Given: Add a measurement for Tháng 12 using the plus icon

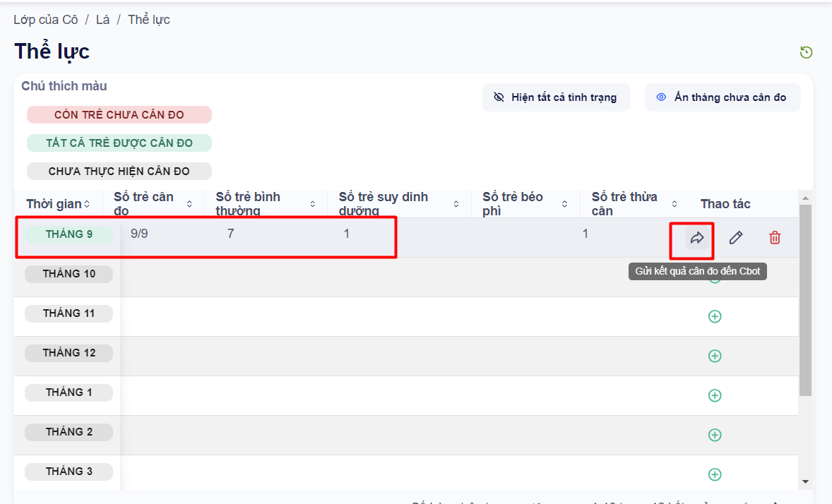Looking at the screenshot, I should coord(715,356).
